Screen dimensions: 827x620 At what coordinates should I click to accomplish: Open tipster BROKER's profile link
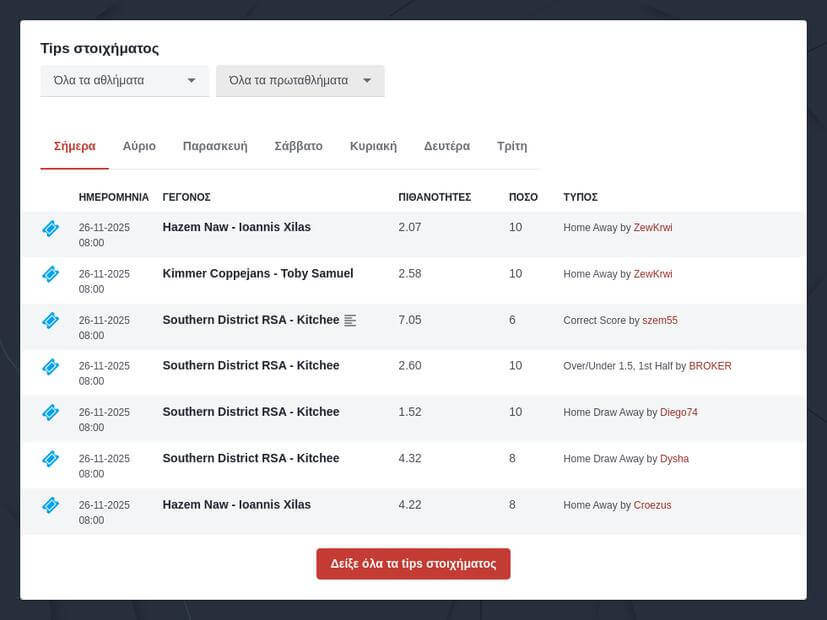710,366
